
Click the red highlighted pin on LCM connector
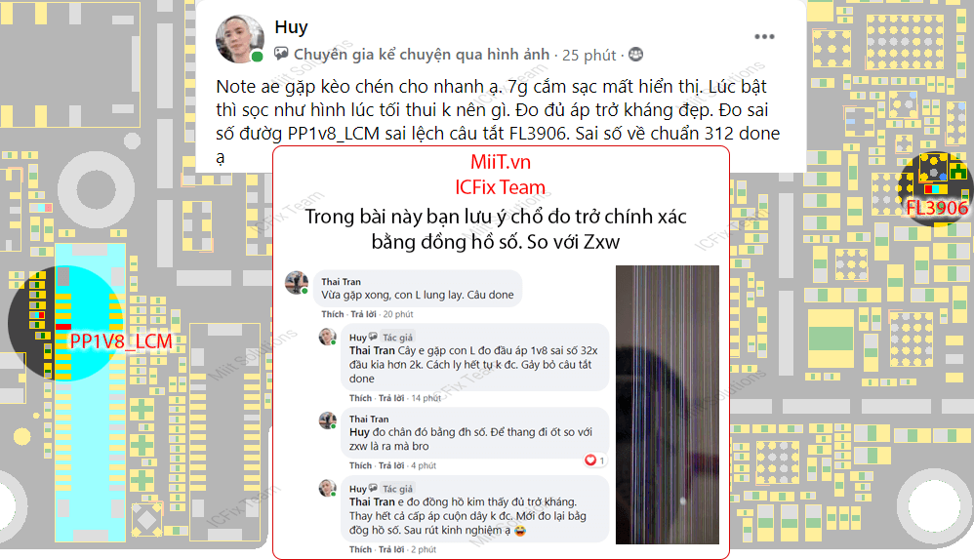coord(63,327)
